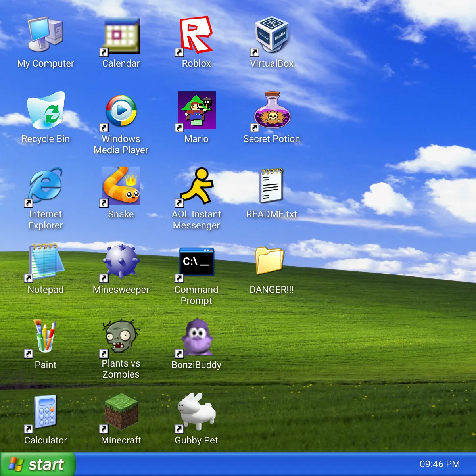Select the Recycle Bin icon
This screenshot has height=476, width=476.
click(x=46, y=110)
